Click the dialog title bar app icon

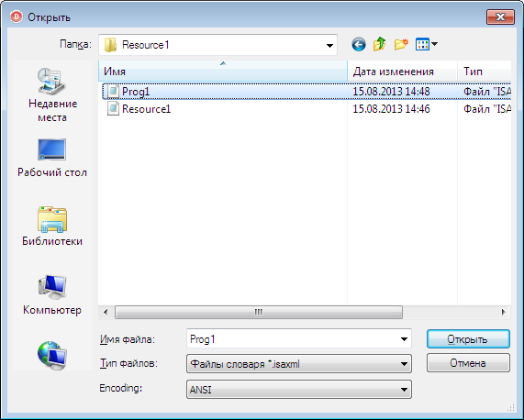16,17
